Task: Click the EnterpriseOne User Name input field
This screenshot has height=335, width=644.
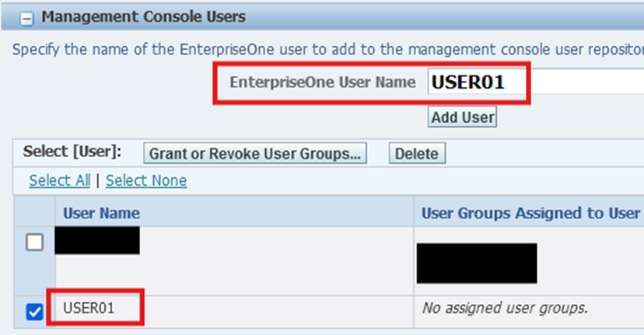Action: click(536, 82)
